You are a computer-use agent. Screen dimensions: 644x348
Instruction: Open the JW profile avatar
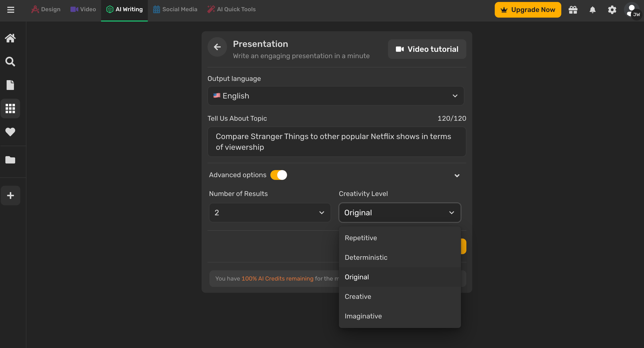click(632, 10)
